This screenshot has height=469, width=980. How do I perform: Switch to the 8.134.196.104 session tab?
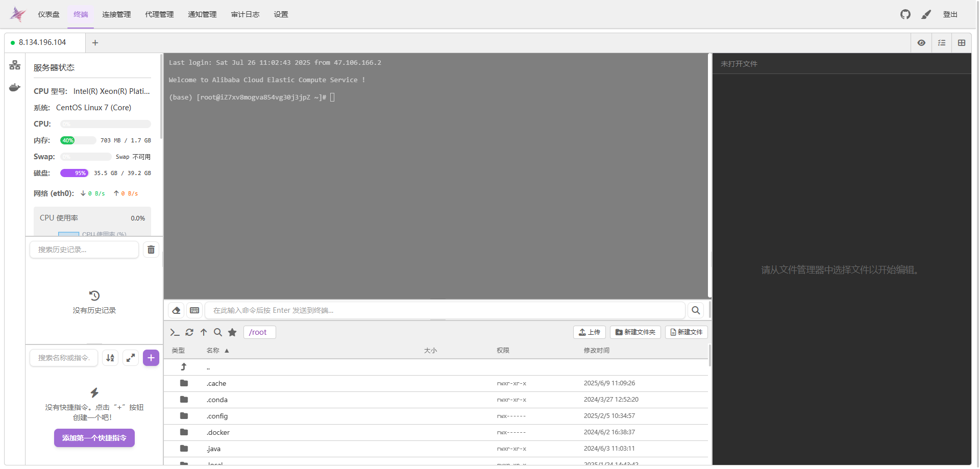coord(42,42)
